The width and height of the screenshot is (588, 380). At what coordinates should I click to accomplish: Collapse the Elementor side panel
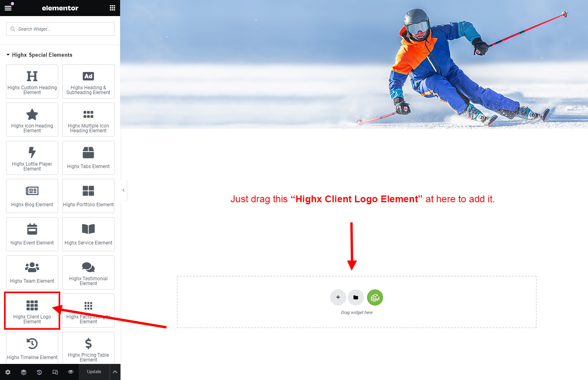(123, 190)
